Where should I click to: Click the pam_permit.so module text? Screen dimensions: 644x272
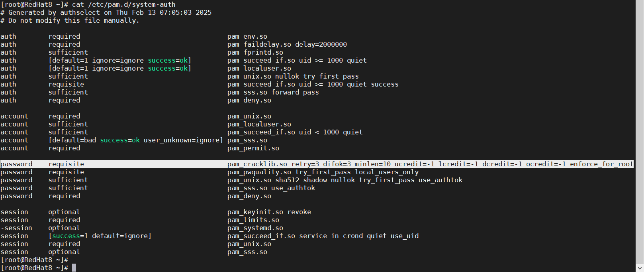point(253,148)
